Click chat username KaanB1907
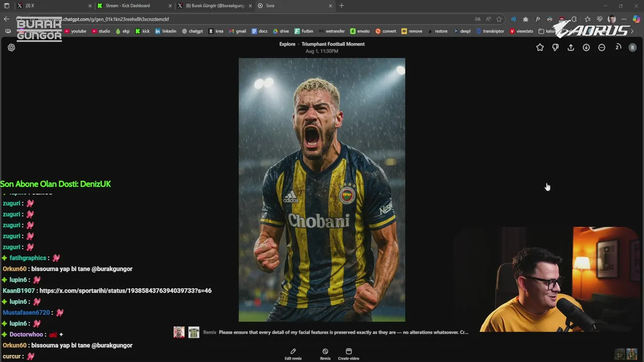644x362 pixels. (19, 291)
